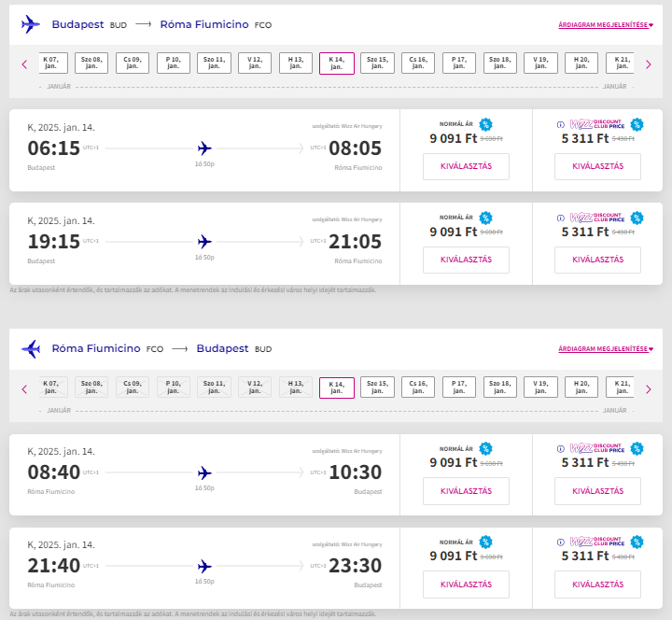The image size is (672, 620).
Task: Click the percent badge on 19:15 Discount Club price
Action: [637, 218]
